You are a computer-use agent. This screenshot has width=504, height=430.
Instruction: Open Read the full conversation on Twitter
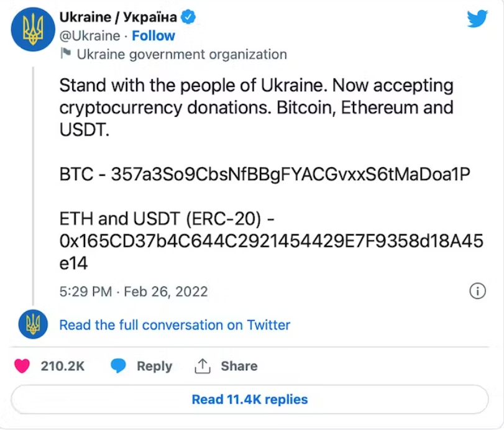click(x=175, y=324)
